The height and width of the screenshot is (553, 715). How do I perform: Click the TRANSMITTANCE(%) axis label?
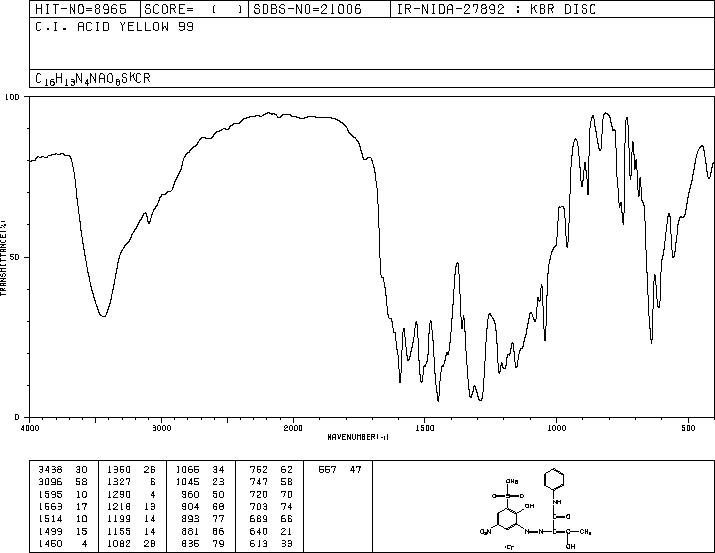tap(3, 257)
